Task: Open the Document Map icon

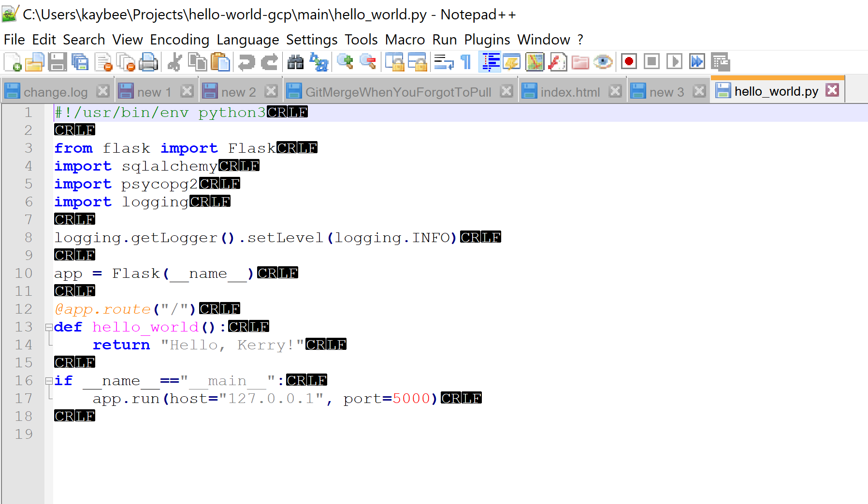Action: tap(535, 62)
